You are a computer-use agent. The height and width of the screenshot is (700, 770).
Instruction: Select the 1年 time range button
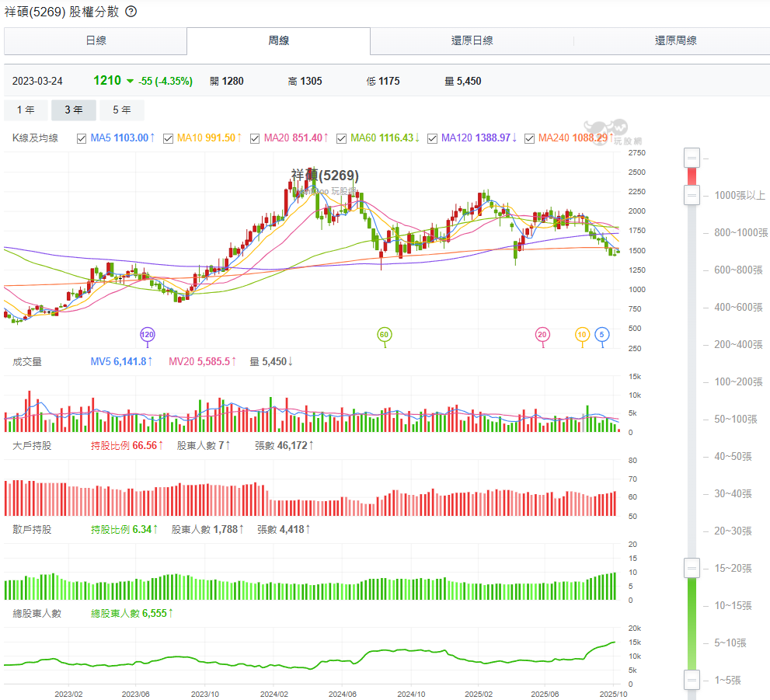[26, 110]
